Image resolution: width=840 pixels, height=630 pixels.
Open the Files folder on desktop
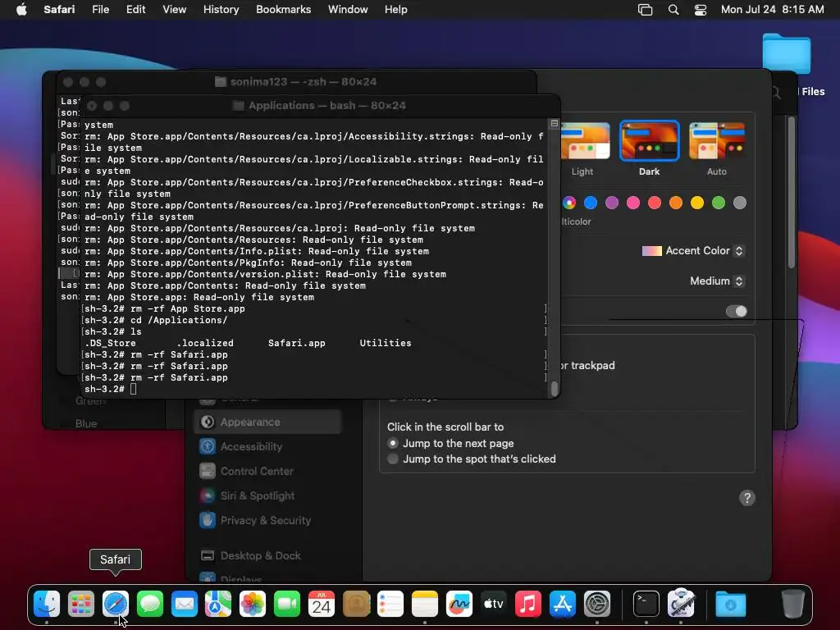click(x=787, y=54)
